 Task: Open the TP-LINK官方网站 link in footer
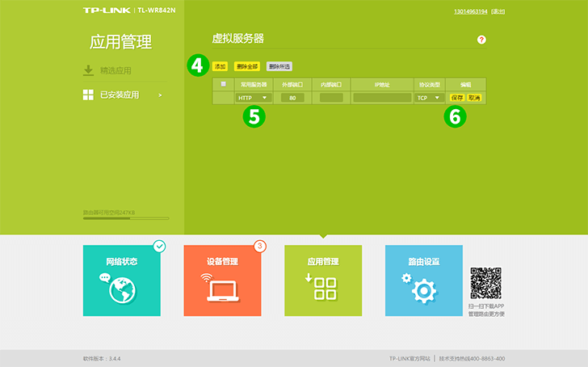click(x=409, y=359)
